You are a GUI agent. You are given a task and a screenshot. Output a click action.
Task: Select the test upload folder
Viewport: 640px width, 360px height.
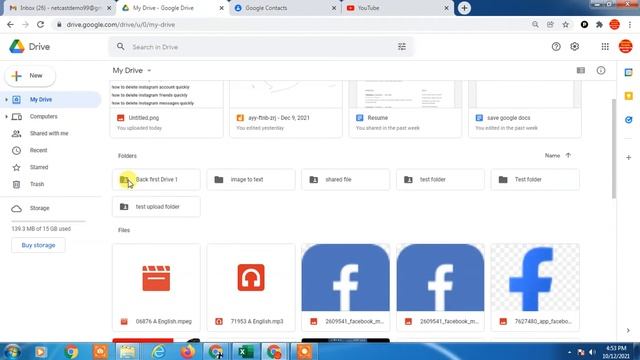(156, 207)
